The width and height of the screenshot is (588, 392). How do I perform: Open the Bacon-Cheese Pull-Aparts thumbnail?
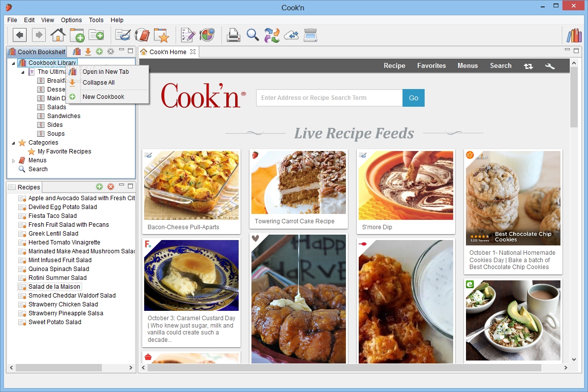point(191,185)
